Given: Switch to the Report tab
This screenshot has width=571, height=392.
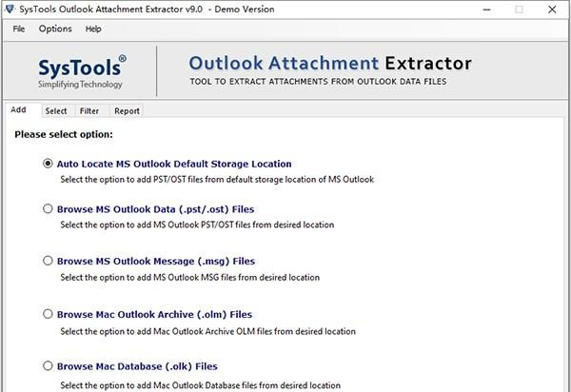Looking at the screenshot, I should [127, 111].
